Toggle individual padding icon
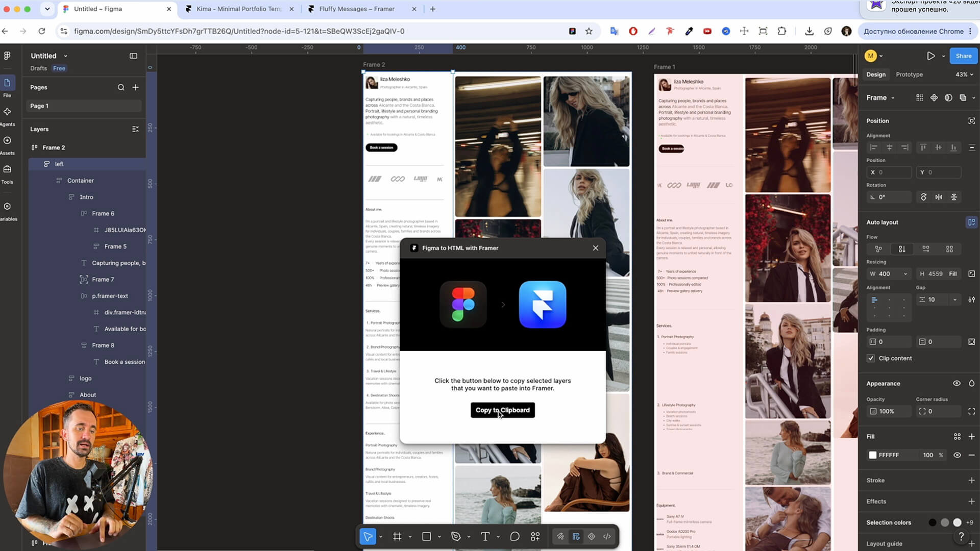980x551 pixels. (x=971, y=342)
